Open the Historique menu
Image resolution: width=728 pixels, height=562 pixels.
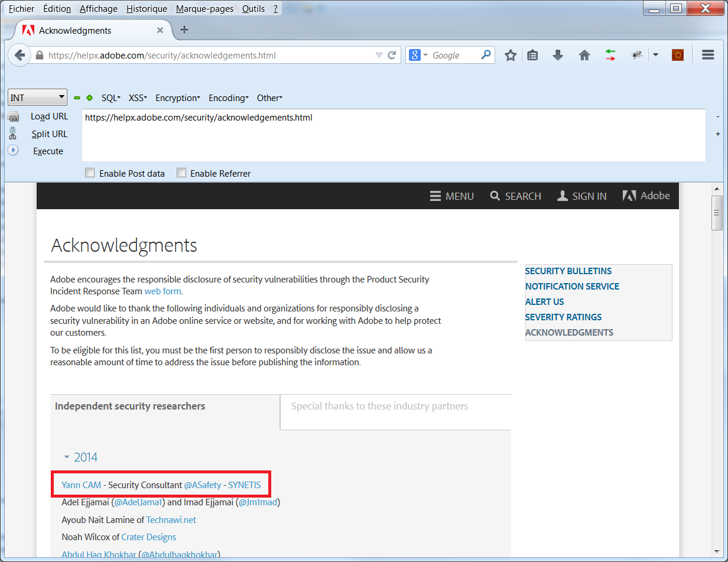point(147,8)
